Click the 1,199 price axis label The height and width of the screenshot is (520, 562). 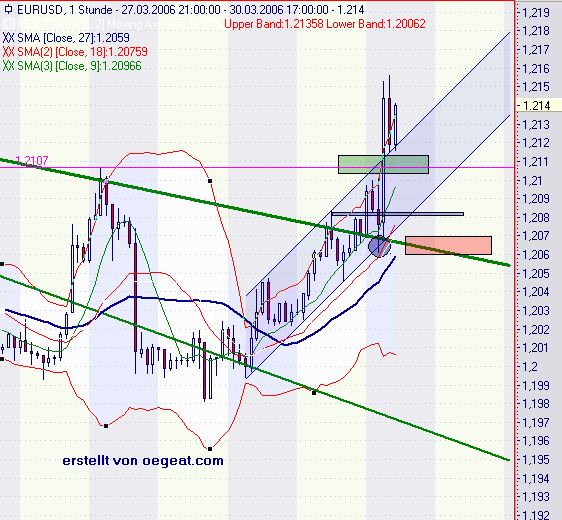[536, 386]
